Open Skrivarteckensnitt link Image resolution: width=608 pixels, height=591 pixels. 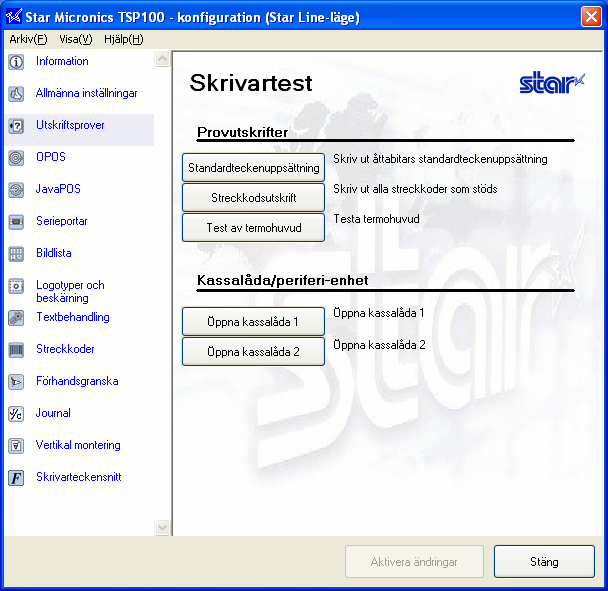click(79, 477)
